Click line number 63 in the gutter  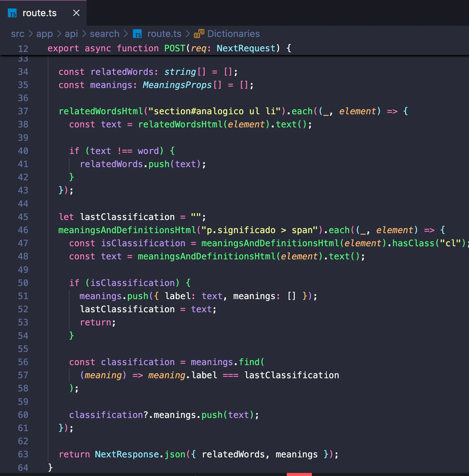(x=23, y=454)
